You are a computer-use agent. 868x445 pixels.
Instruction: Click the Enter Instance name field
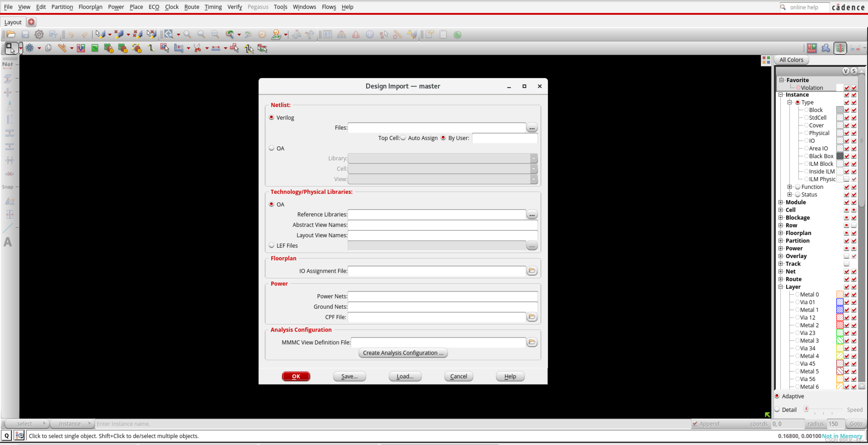393,423
